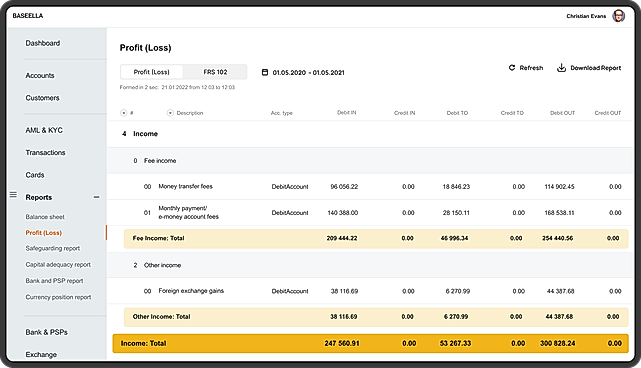This screenshot has width=641, height=368.
Task: Click the Debit TO column header
Action: click(457, 113)
